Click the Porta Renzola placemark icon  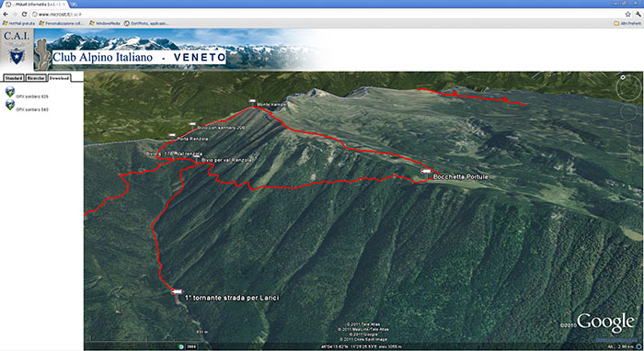pyautogui.click(x=172, y=135)
